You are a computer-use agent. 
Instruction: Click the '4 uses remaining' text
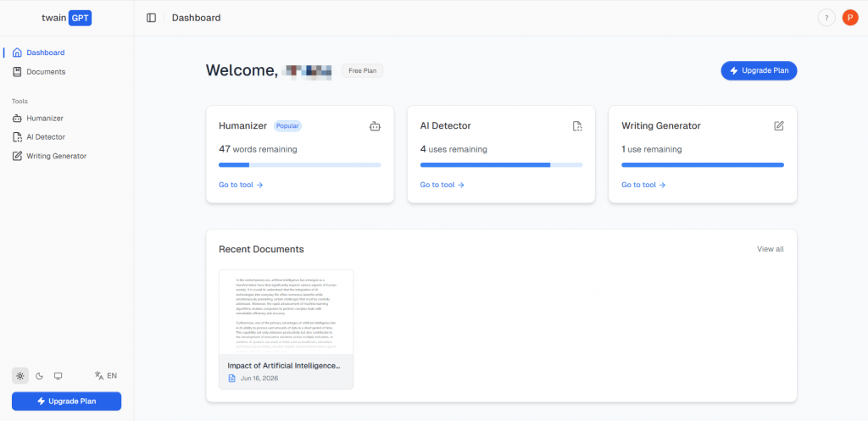click(x=454, y=149)
